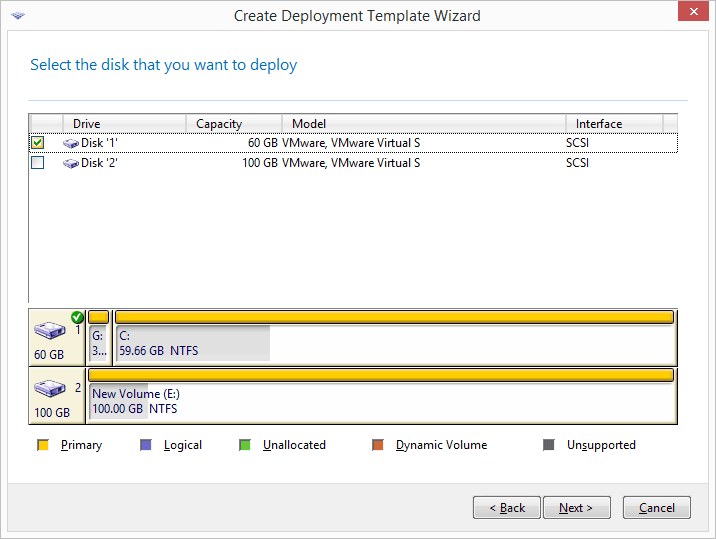
Task: Click the green Unallocated legend swatch
Action: (245, 445)
